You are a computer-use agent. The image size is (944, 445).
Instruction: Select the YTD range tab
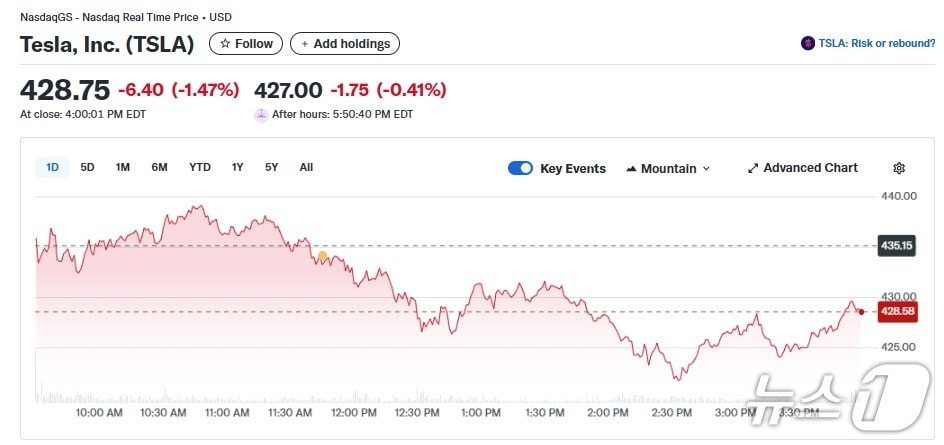click(200, 167)
